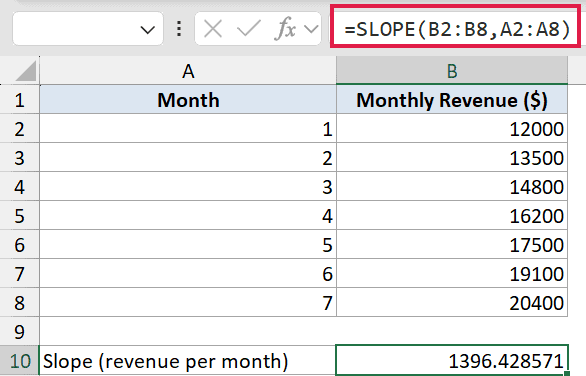Select cell with month value 6

188,274
